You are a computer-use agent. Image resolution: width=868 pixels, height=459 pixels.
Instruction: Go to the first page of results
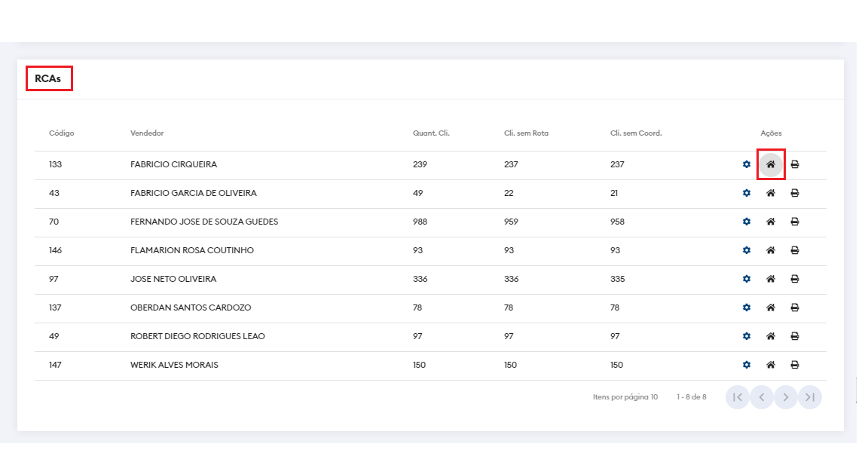click(738, 397)
